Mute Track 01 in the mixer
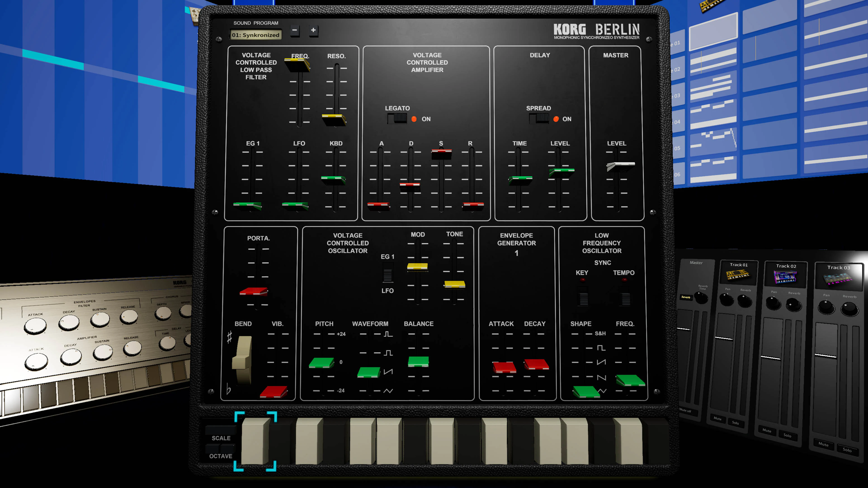The height and width of the screenshot is (488, 868). (x=718, y=419)
